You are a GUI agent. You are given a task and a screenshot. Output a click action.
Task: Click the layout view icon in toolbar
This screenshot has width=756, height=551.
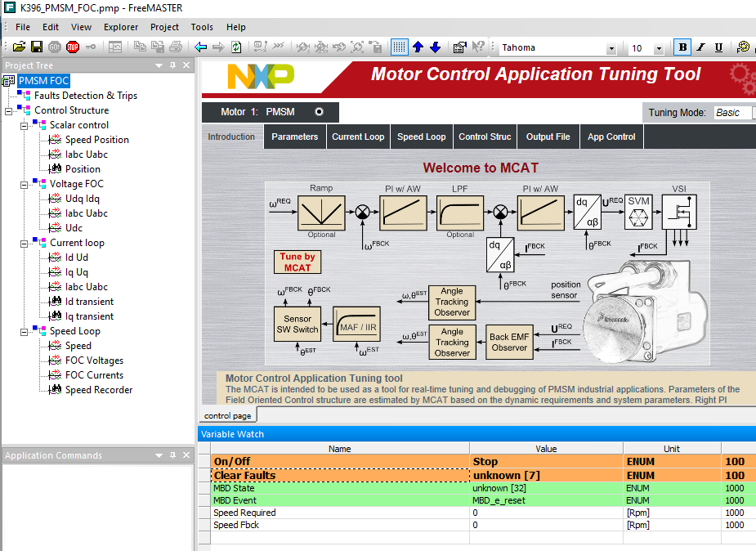click(x=115, y=47)
